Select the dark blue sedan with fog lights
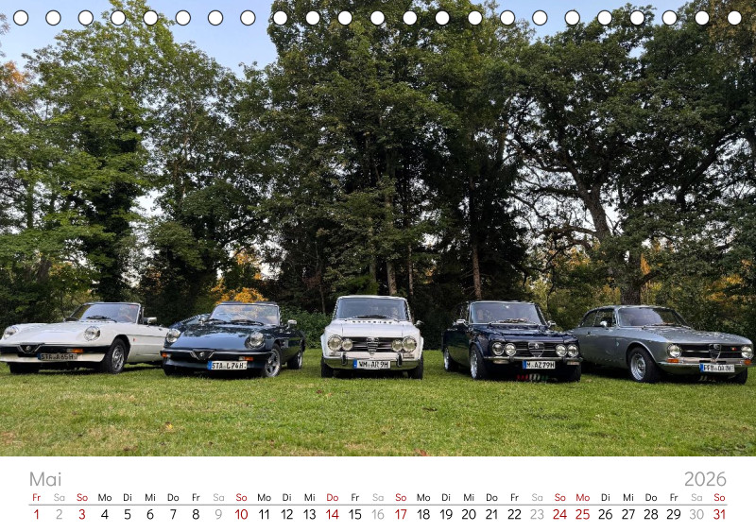 point(510,341)
